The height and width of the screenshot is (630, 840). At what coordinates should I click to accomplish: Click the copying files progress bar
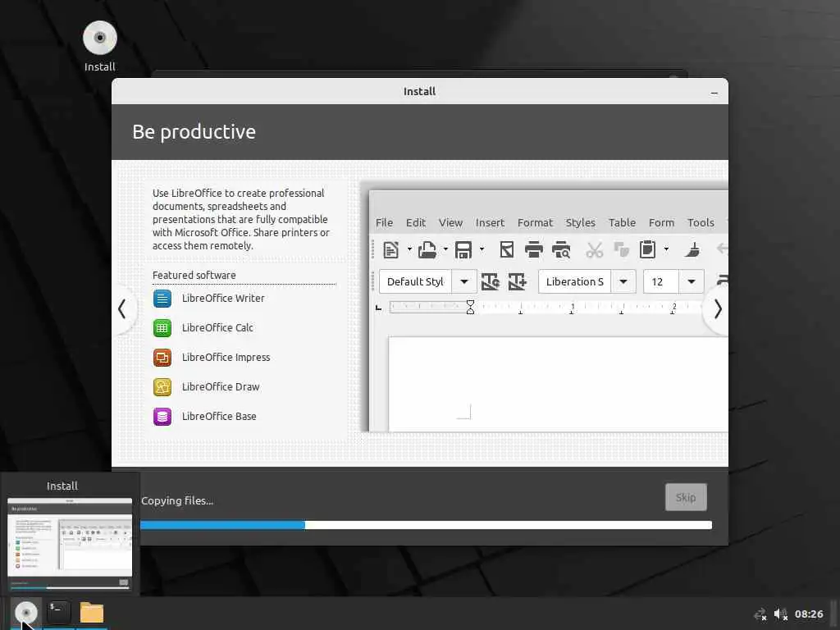click(x=426, y=525)
